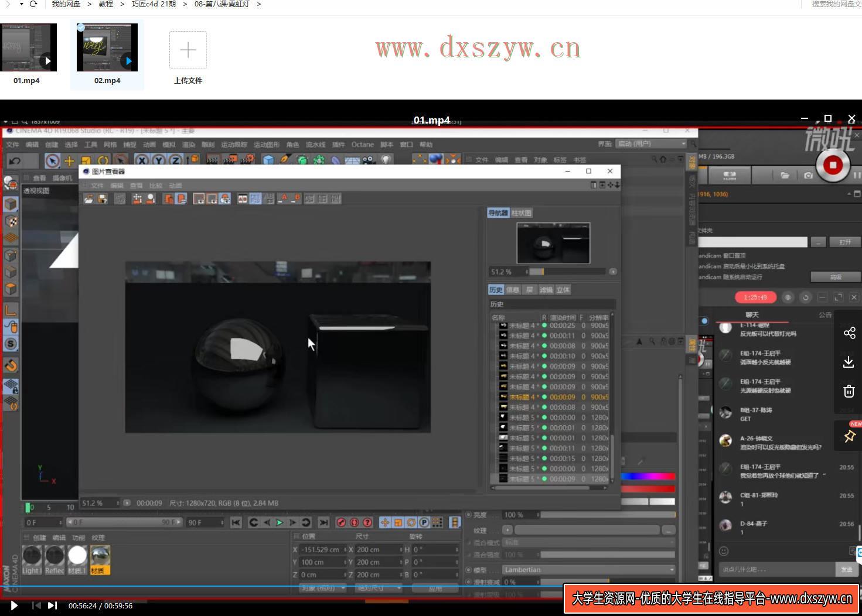This screenshot has height=616, width=862.
Task: Click the Cinema 4D undo arrow icon
Action: tap(15, 160)
